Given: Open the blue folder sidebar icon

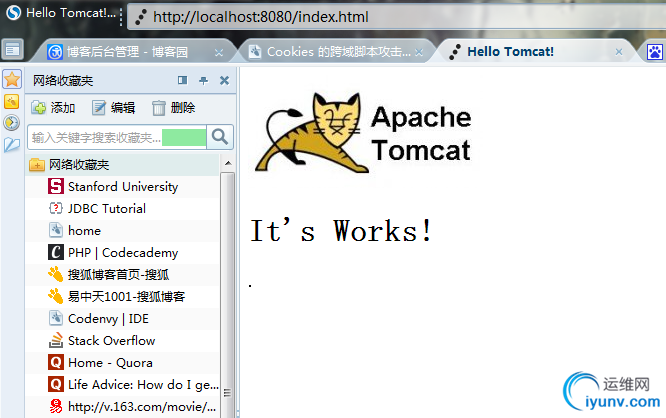Looking at the screenshot, I should pos(11,145).
